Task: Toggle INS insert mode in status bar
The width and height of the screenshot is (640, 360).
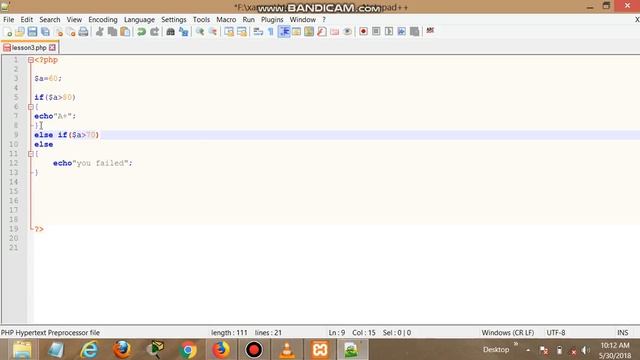Action: pos(622,333)
